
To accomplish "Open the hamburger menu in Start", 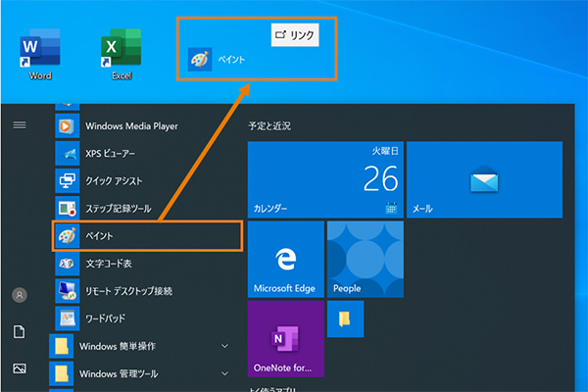I will tap(20, 124).
